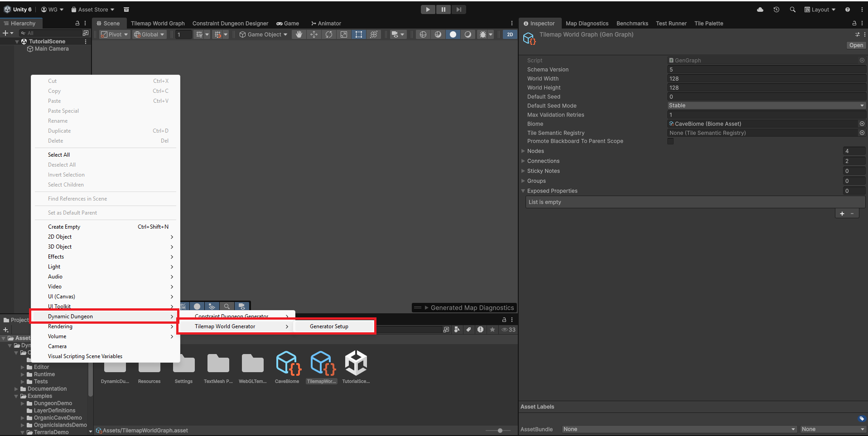Select the Scale tool

point(343,34)
